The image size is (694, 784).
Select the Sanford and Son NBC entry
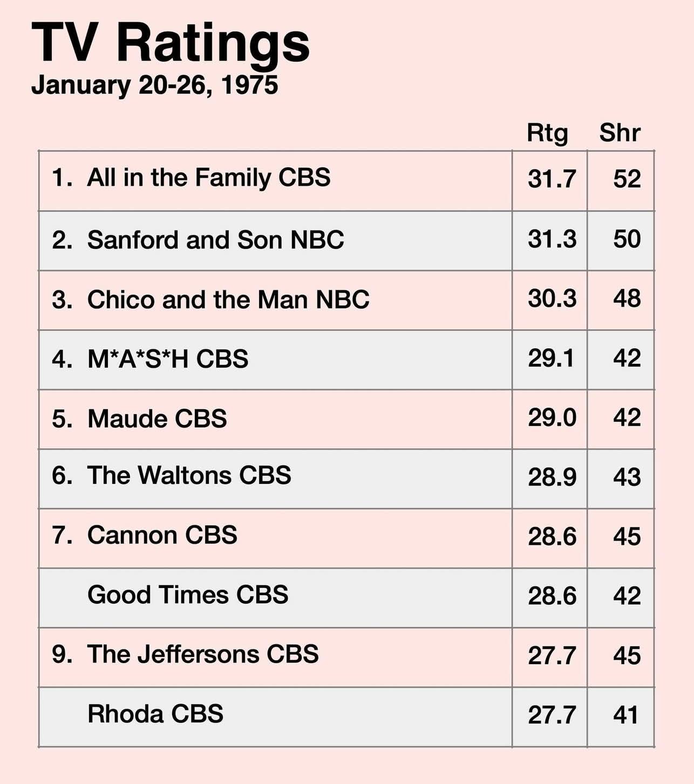(215, 240)
